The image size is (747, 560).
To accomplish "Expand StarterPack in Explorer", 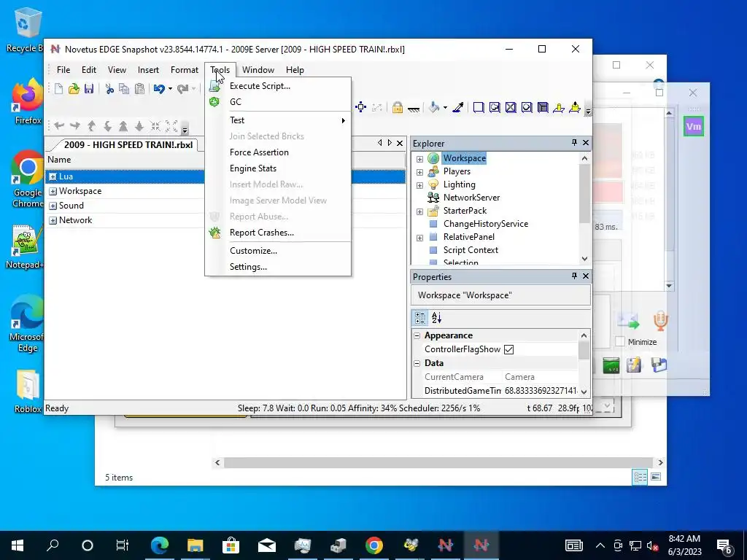I will tap(419, 211).
